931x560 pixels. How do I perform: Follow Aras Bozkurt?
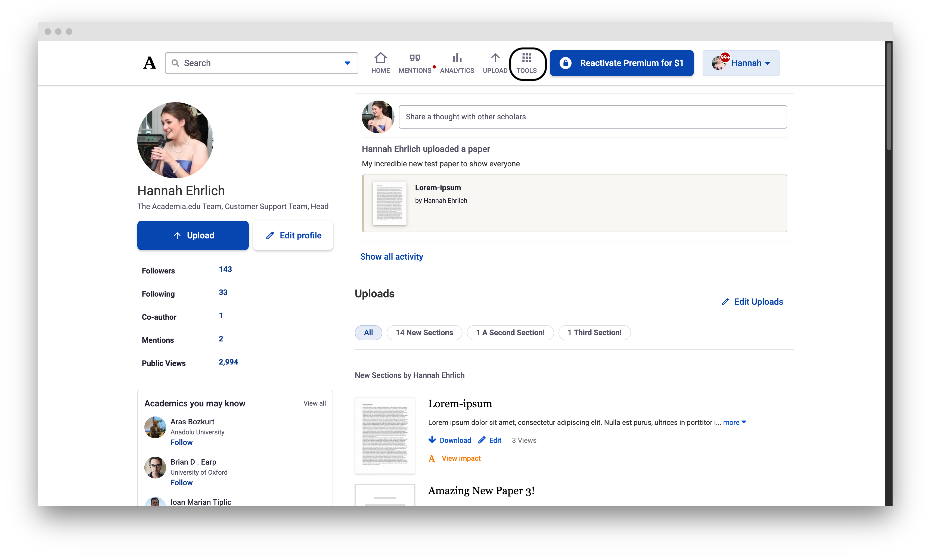click(x=181, y=442)
